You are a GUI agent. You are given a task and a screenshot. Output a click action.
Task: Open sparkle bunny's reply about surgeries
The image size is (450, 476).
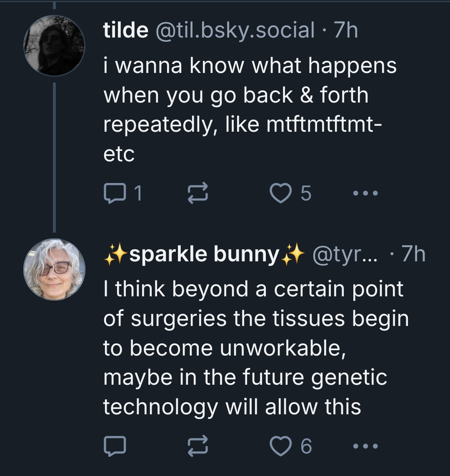[255, 348]
